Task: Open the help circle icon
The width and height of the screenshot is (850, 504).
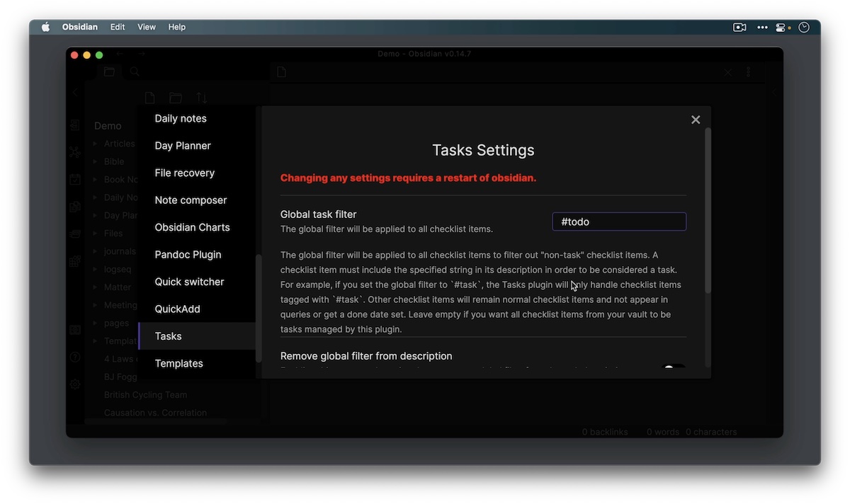Action: (x=75, y=357)
